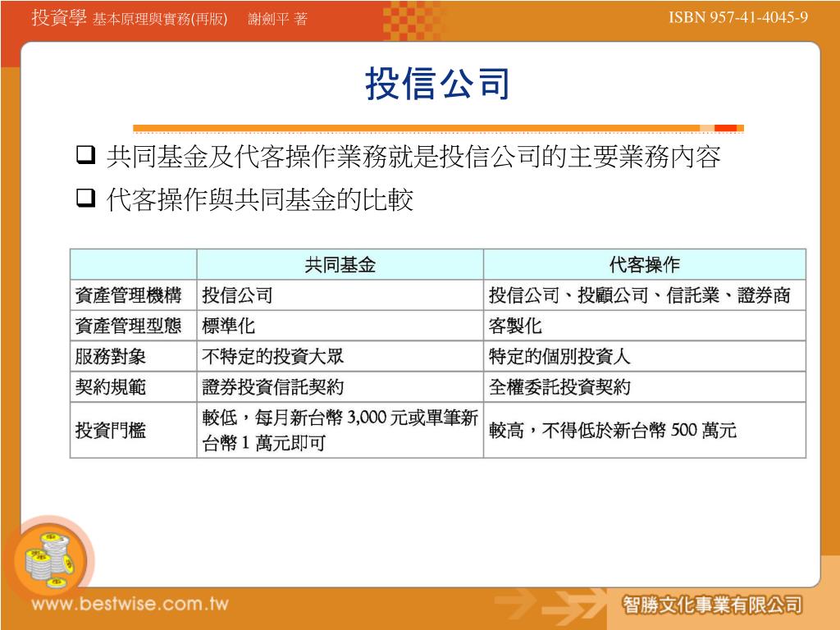
Task: Click the slide title 投信公司
Action: 437,84
